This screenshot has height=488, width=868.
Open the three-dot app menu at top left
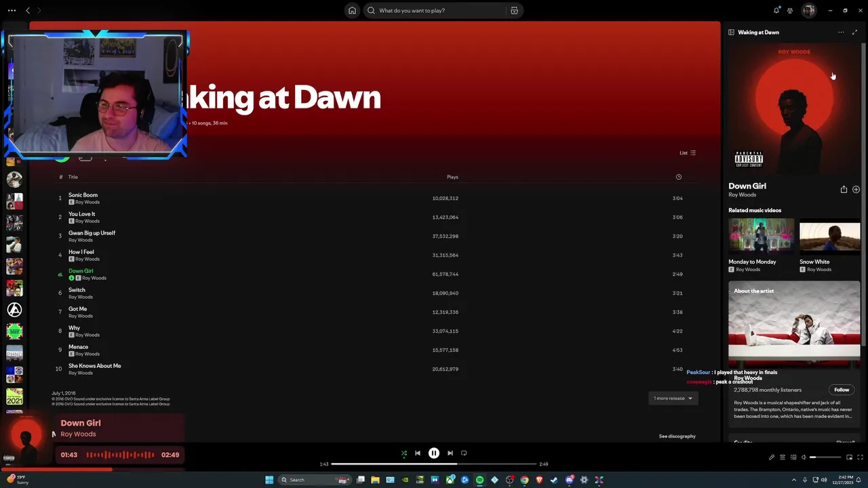12,10
